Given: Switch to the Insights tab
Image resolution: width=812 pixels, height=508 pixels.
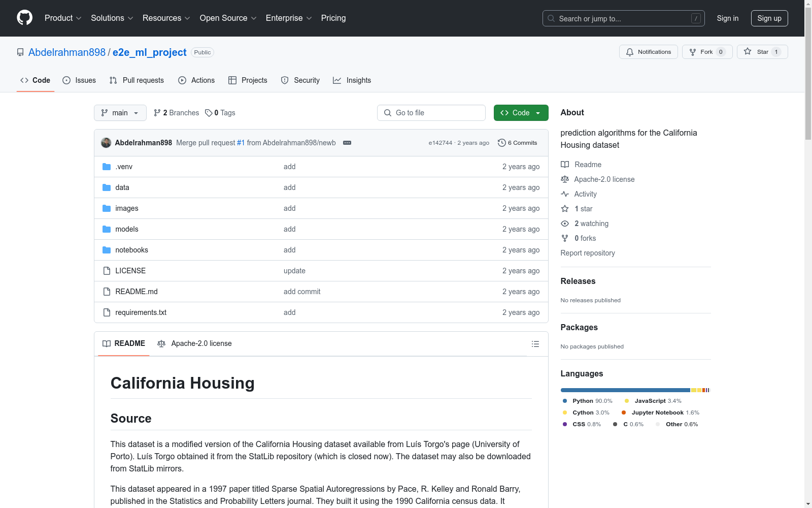Looking at the screenshot, I should tap(352, 80).
